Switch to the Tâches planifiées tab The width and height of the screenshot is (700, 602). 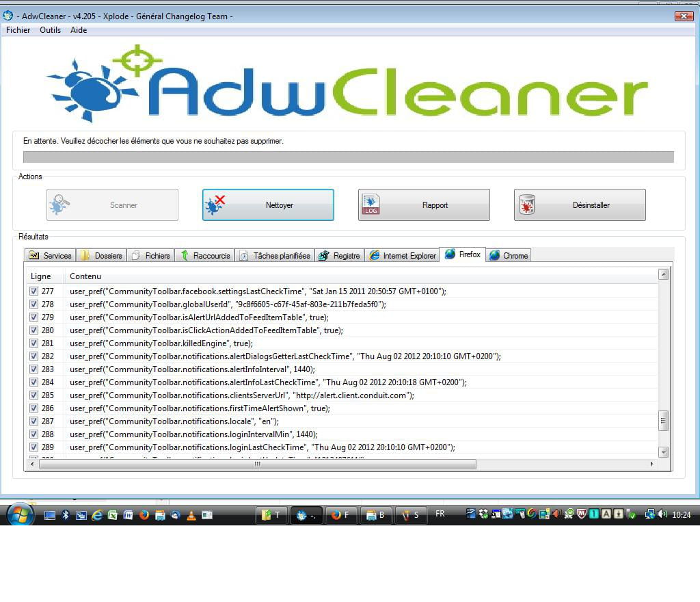pyautogui.click(x=275, y=255)
